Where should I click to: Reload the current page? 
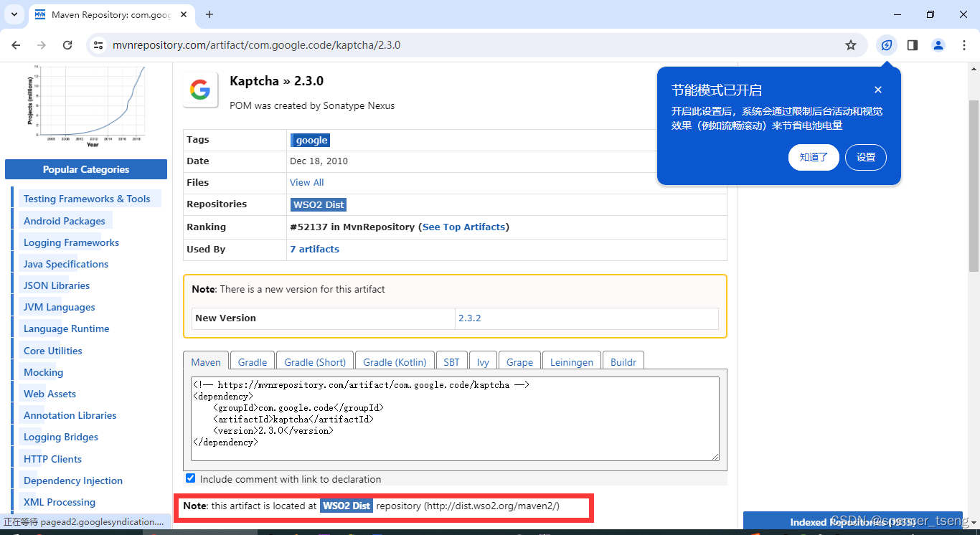(67, 44)
